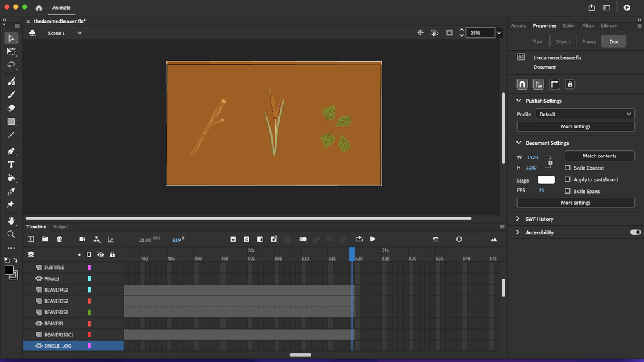
Task: Select the Rectangle tool
Action: point(11,121)
